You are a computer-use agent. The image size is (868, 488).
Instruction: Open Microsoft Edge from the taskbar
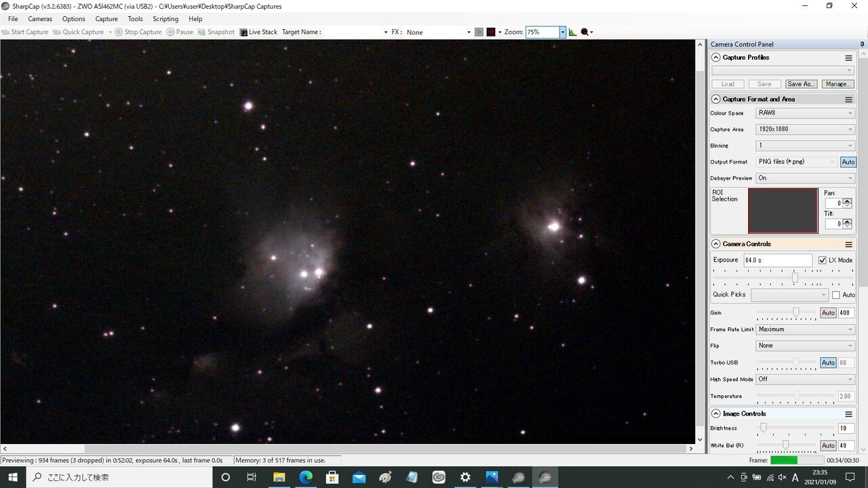tap(306, 477)
